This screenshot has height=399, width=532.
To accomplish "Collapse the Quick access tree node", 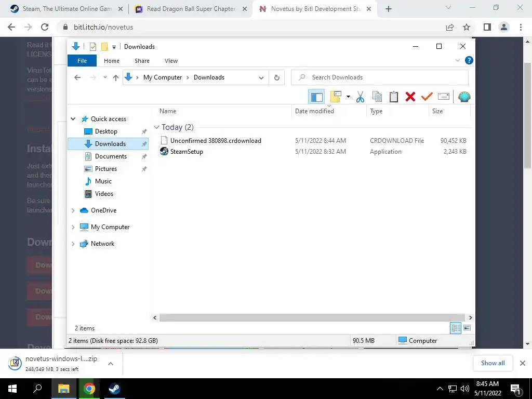I will click(x=73, y=119).
